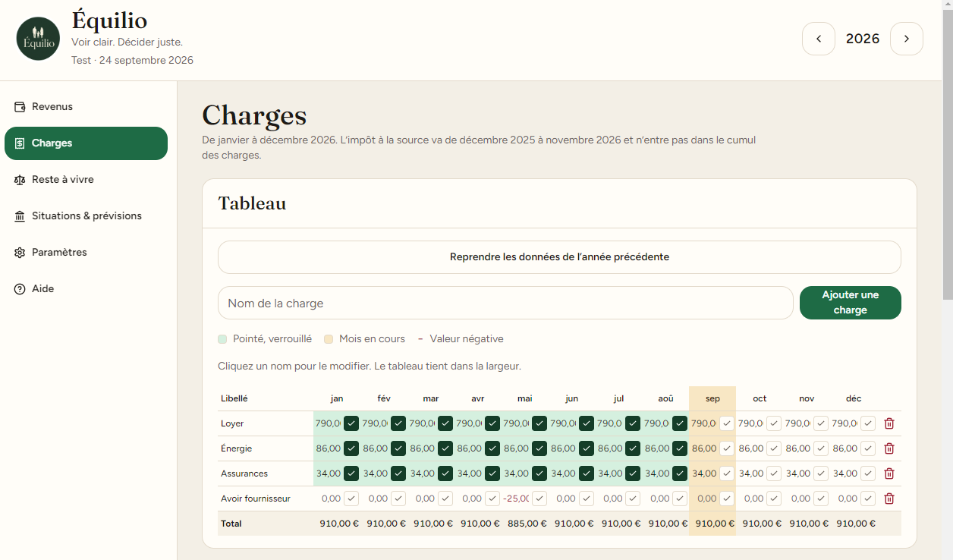Click Reprendre les données de l'année précédente
Screen dimensions: 953x560
pos(559,257)
